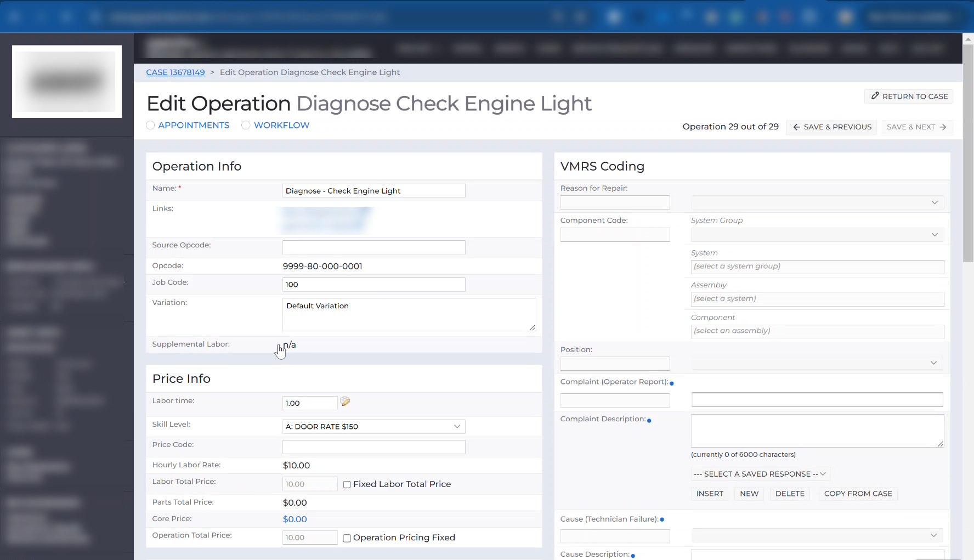
Task: Click the Source Opcode input field
Action: 373,247
